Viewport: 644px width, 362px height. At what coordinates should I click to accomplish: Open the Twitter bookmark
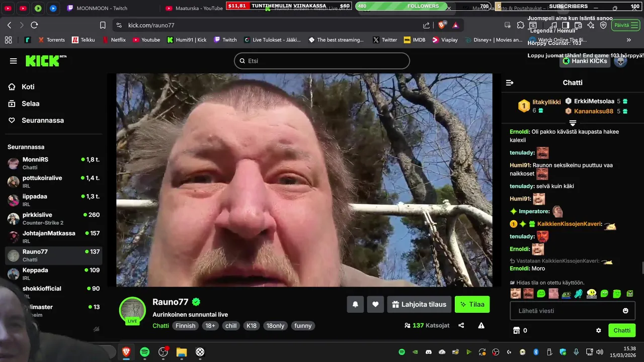tap(385, 40)
